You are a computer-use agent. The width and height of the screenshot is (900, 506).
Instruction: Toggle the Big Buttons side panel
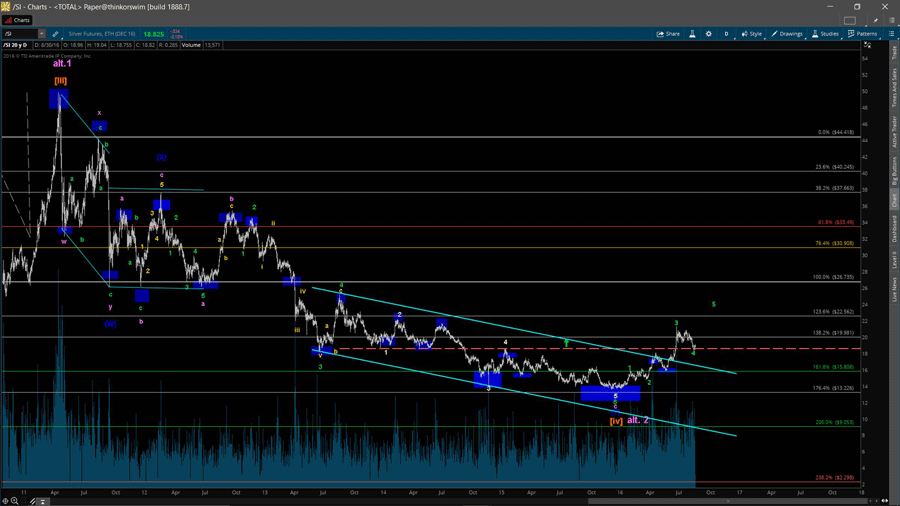[894, 170]
